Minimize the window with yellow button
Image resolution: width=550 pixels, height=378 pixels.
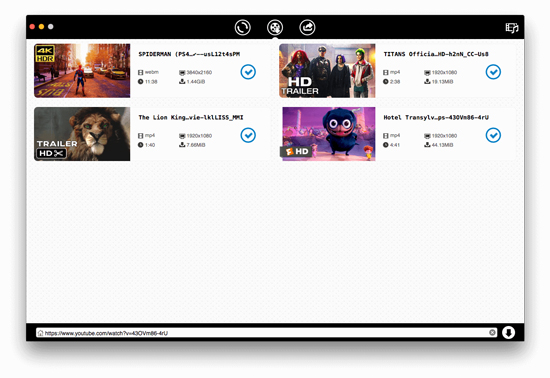(x=41, y=27)
